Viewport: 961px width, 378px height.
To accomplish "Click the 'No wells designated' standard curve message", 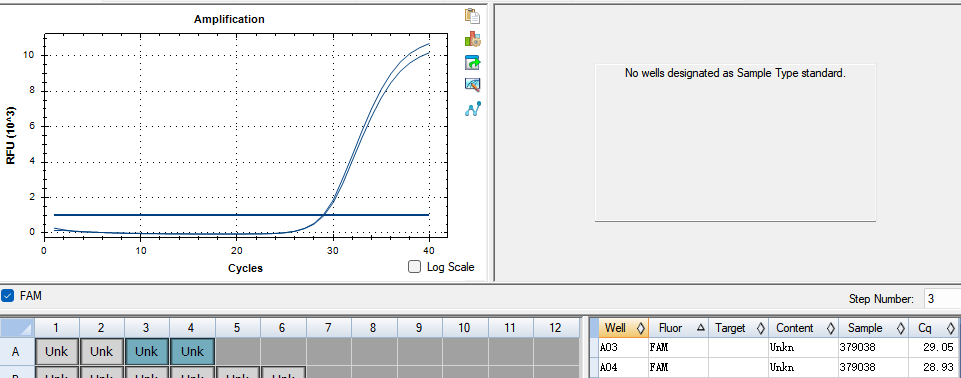I will pyautogui.click(x=735, y=73).
